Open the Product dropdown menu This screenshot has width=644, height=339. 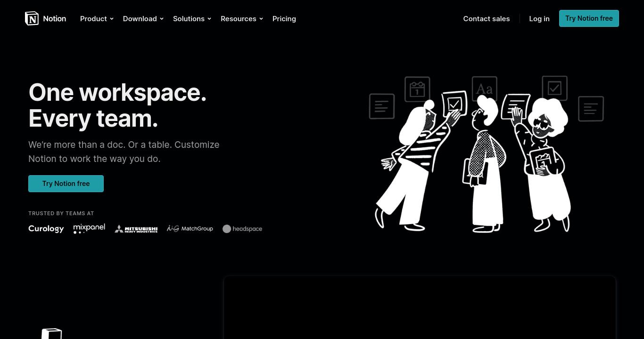click(97, 19)
